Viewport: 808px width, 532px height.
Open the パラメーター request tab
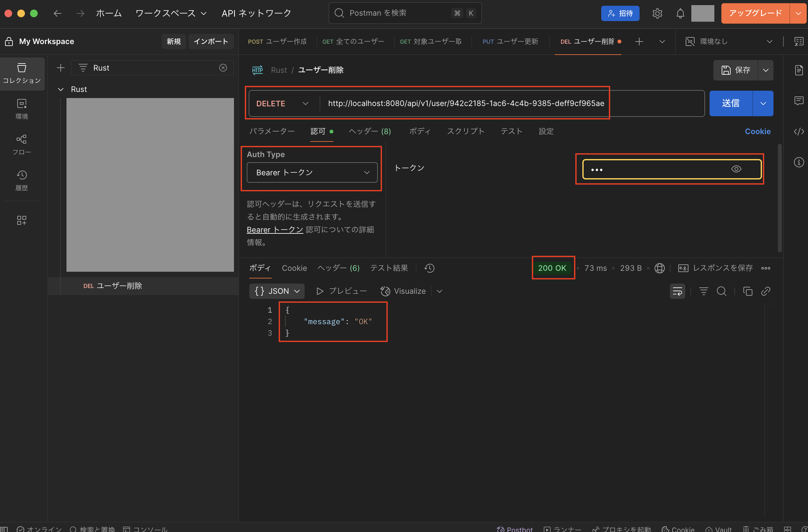click(x=272, y=131)
